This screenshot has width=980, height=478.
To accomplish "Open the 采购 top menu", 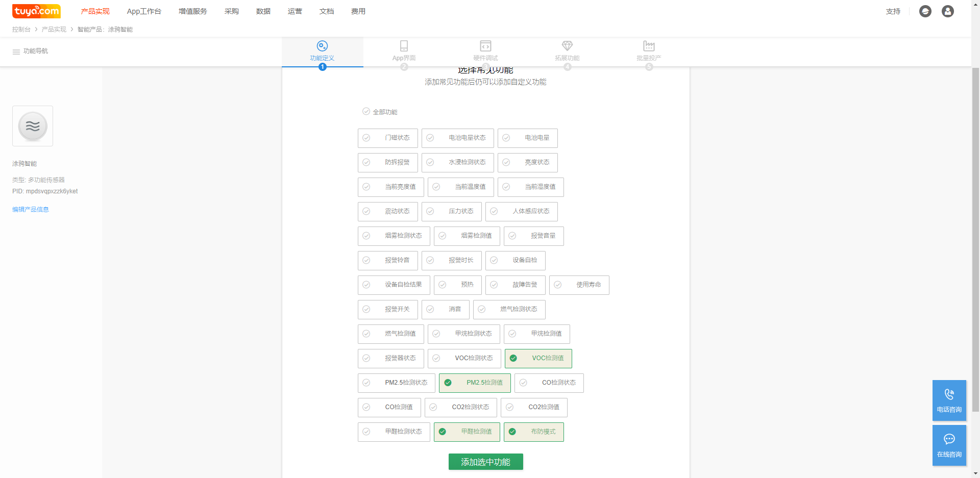I will click(232, 11).
